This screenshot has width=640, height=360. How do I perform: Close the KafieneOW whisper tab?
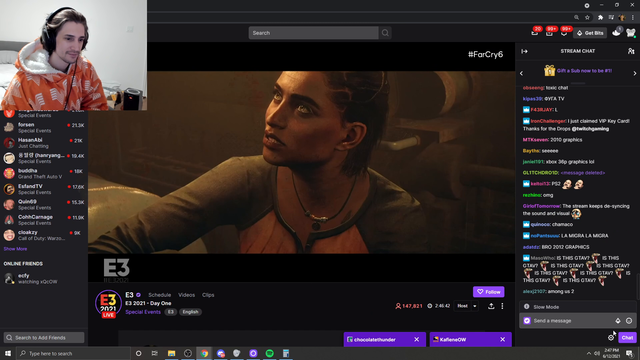coord(502,340)
